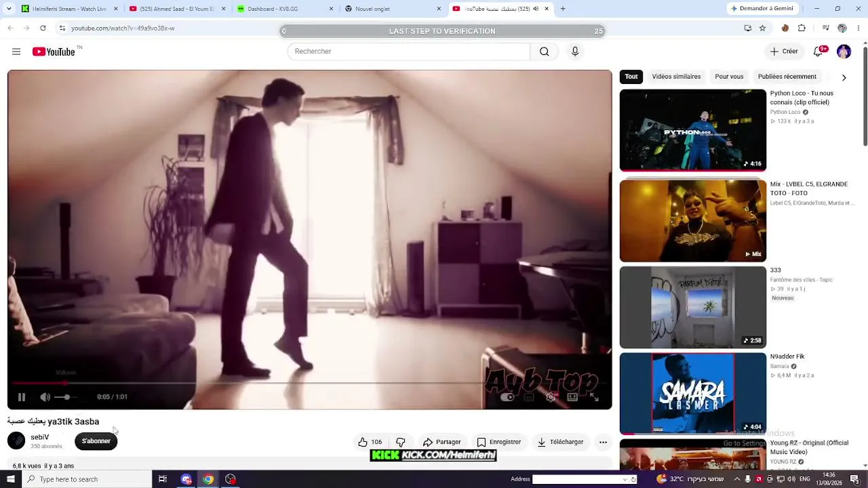Open Chrome profile avatar
868x488 pixels.
pos(842,28)
